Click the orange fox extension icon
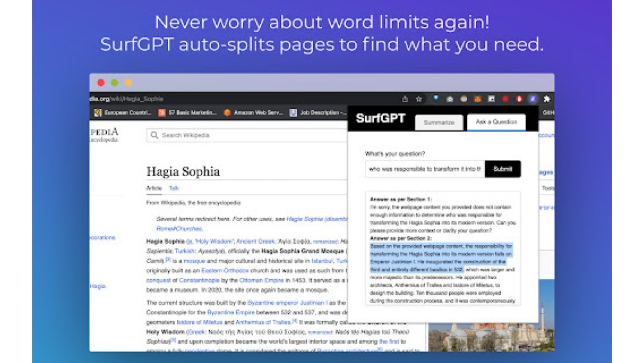 [x=477, y=99]
